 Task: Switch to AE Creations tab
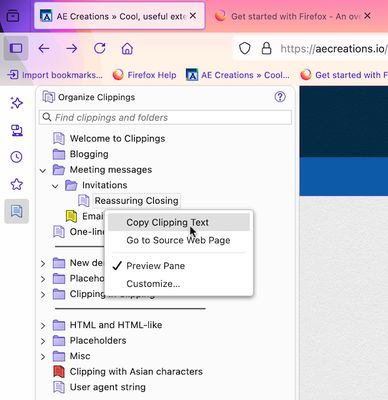pos(119,16)
